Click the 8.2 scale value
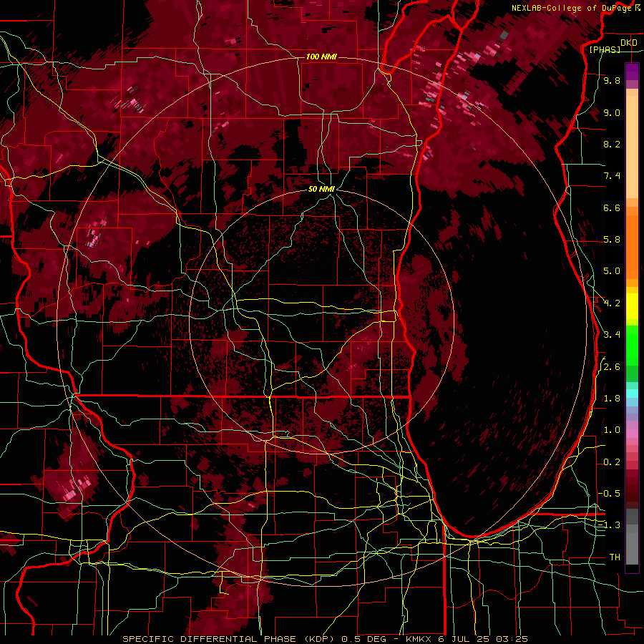Screen dimensions: 644x644 coord(612,144)
